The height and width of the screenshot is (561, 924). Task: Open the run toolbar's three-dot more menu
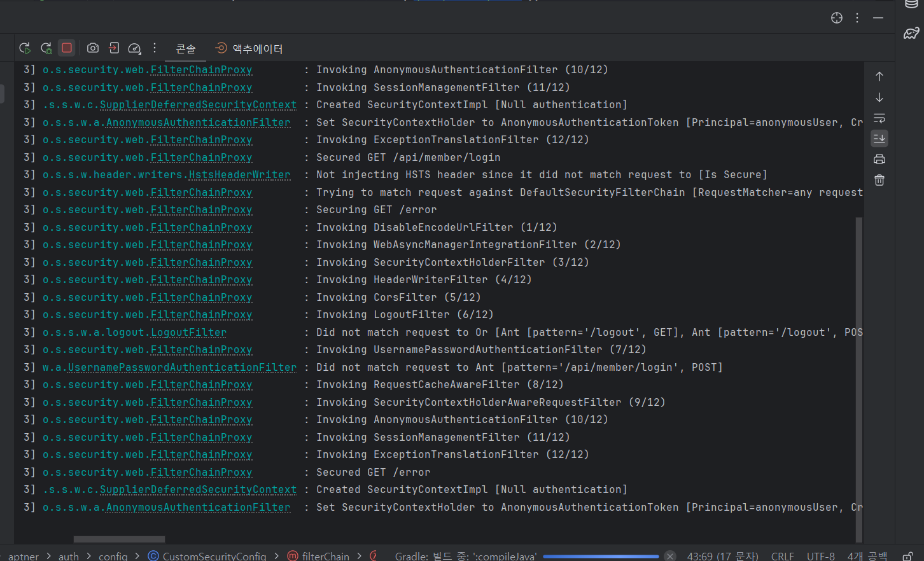pos(155,48)
